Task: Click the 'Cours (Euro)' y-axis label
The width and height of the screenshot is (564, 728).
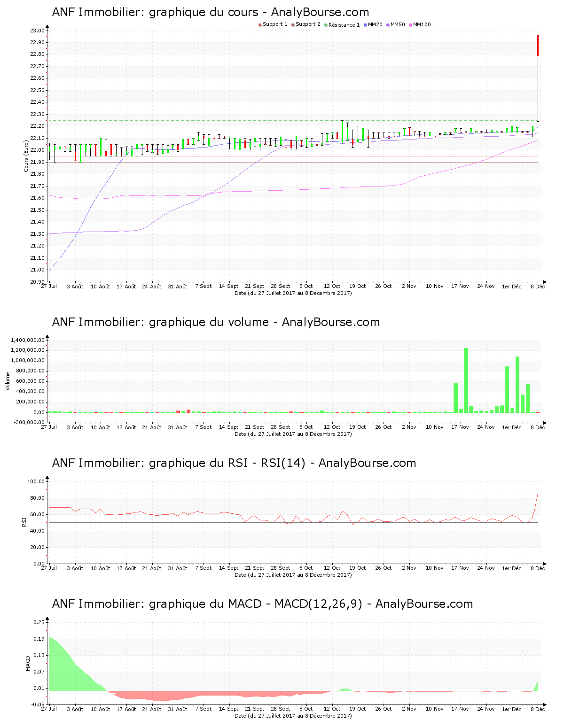Action: [x=26, y=156]
